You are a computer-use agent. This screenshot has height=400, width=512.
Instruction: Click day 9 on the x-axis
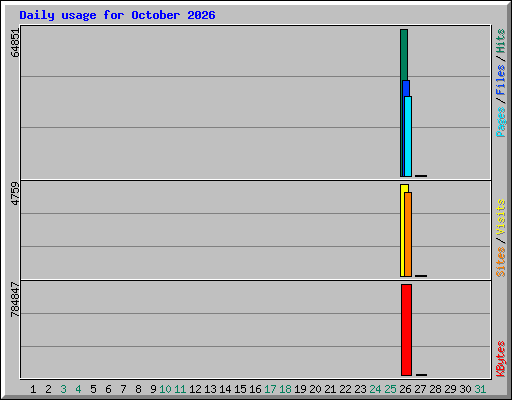tap(153, 389)
